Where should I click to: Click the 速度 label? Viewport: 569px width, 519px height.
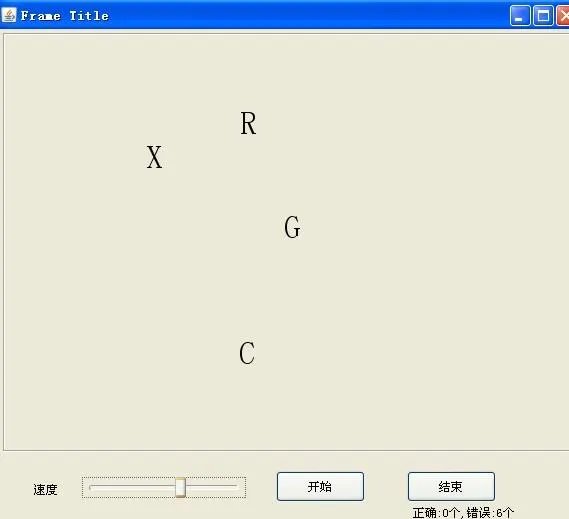tap(45, 489)
